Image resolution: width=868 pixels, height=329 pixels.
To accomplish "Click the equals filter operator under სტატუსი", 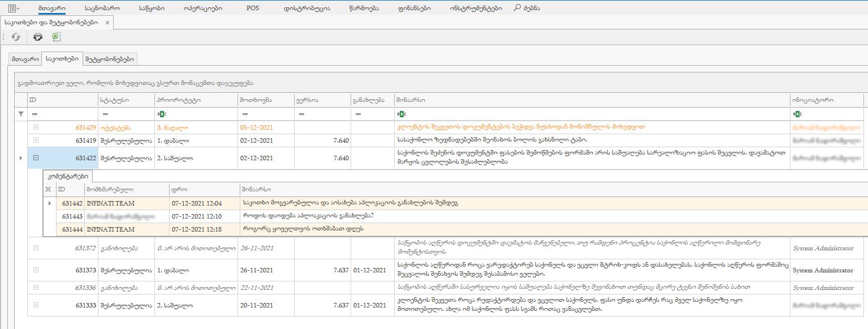I will coord(105,114).
